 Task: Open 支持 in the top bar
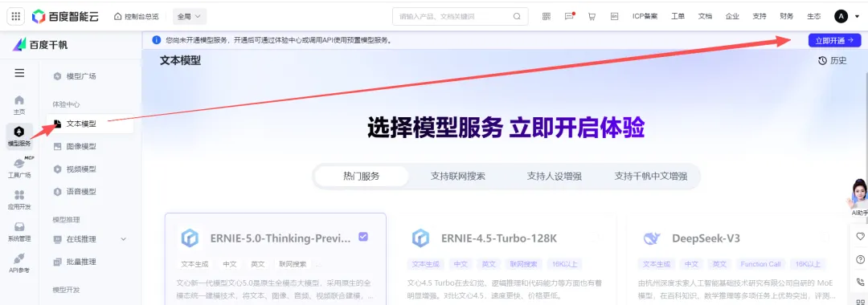[x=759, y=17]
